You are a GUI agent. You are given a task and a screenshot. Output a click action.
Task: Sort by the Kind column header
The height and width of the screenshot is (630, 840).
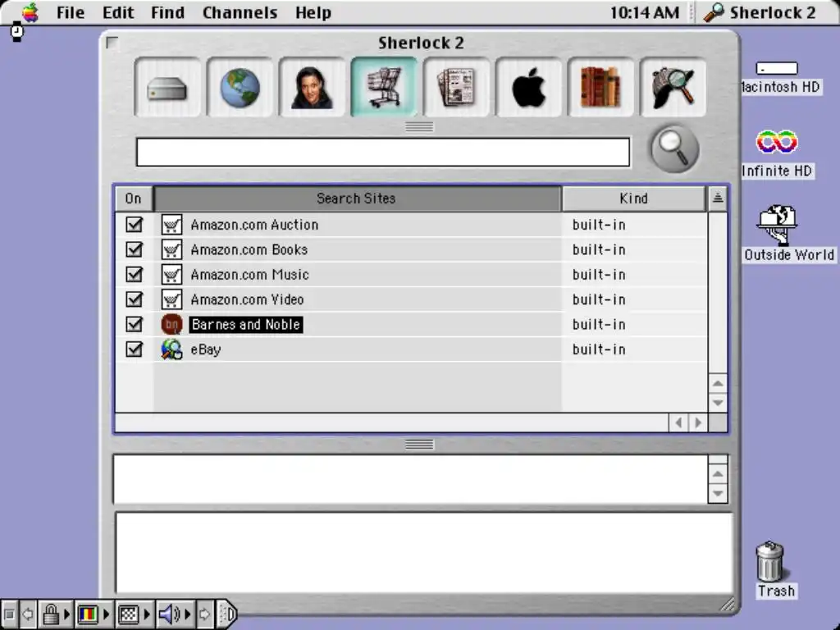(634, 199)
